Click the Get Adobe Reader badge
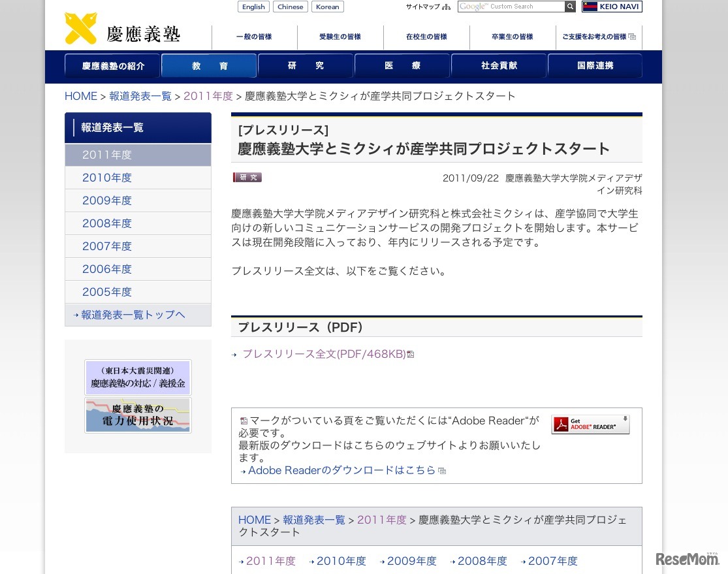 590,424
